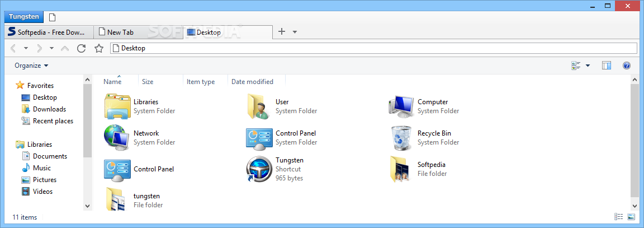Bookmark page with the star icon
The width and height of the screenshot is (644, 228).
tap(99, 49)
